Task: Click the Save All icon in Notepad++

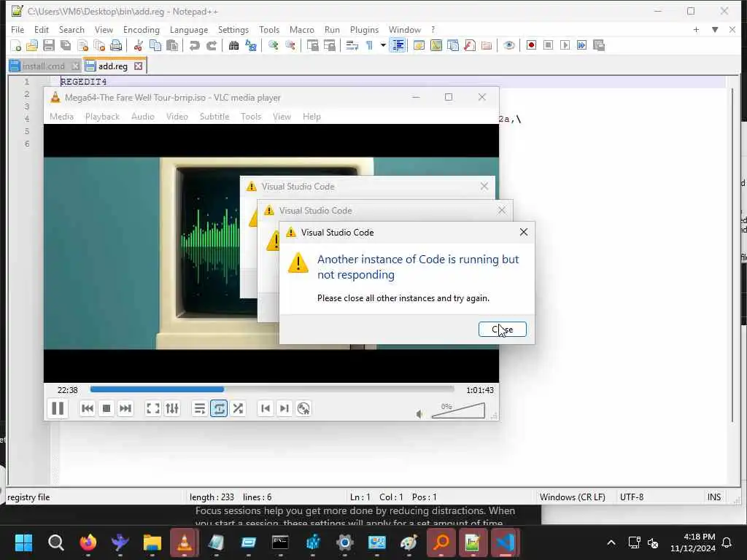Action: pyautogui.click(x=66, y=46)
